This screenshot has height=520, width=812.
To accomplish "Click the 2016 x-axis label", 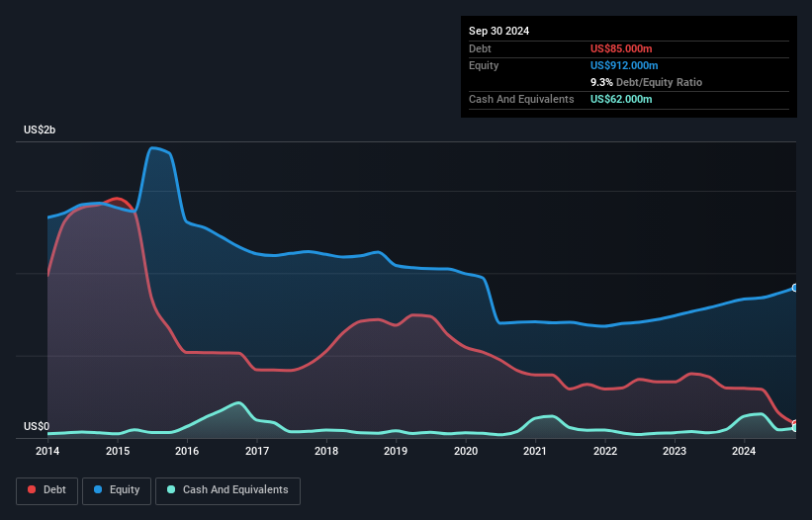I will point(187,451).
